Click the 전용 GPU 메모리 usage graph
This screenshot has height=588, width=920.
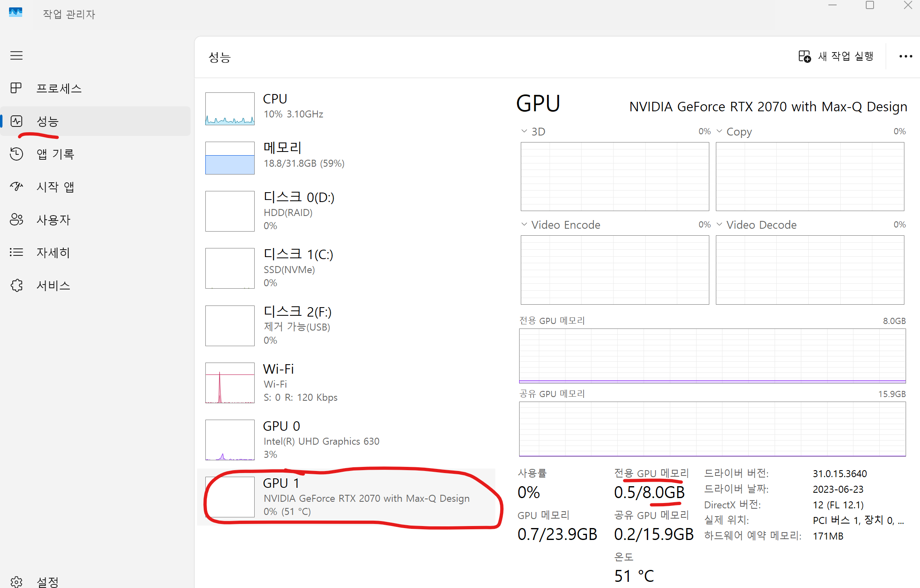712,356
